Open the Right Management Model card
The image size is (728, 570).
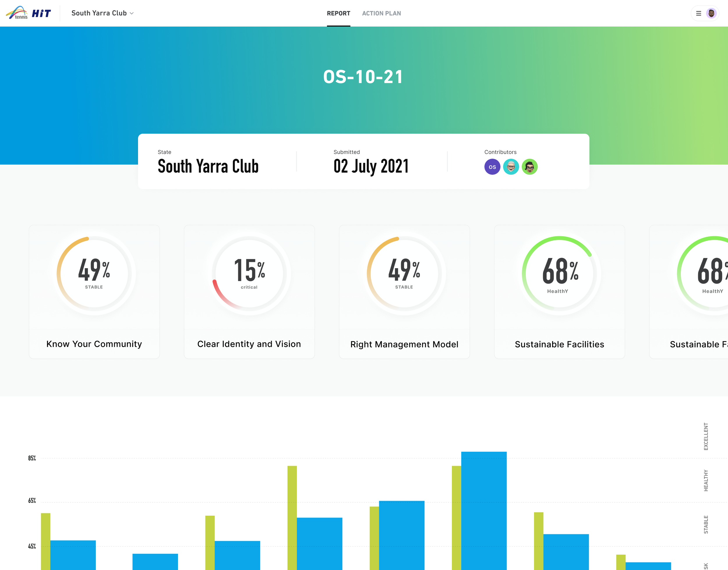tap(404, 344)
